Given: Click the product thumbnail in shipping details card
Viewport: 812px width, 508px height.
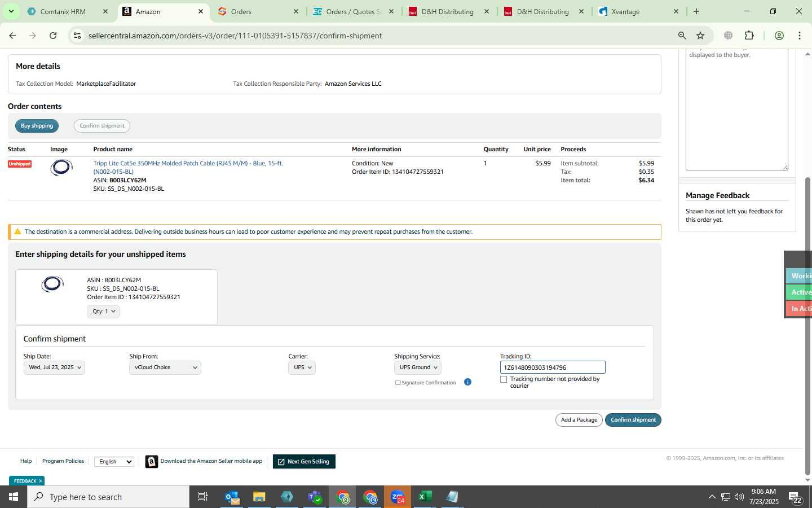Looking at the screenshot, I should tap(52, 284).
